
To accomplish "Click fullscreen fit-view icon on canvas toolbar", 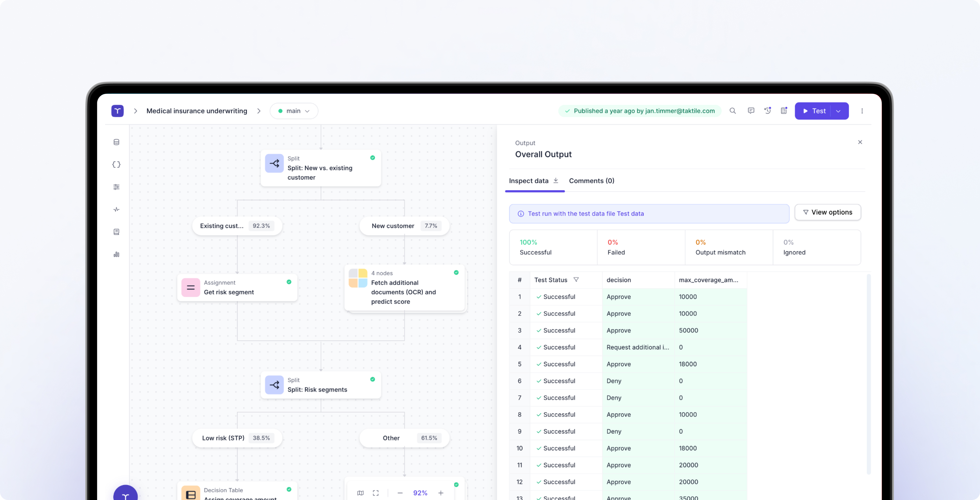I will pyautogui.click(x=376, y=493).
